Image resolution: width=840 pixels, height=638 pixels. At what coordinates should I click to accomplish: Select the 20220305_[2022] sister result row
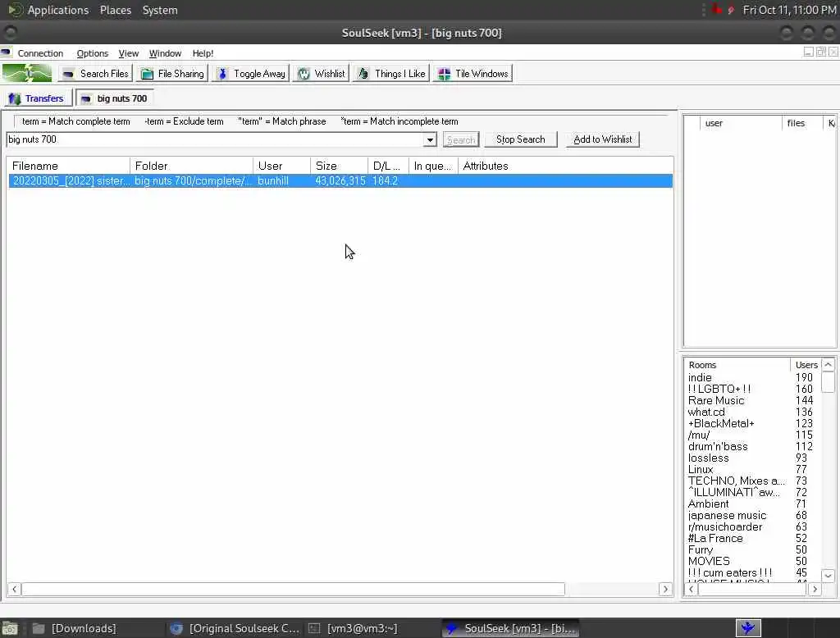340,181
